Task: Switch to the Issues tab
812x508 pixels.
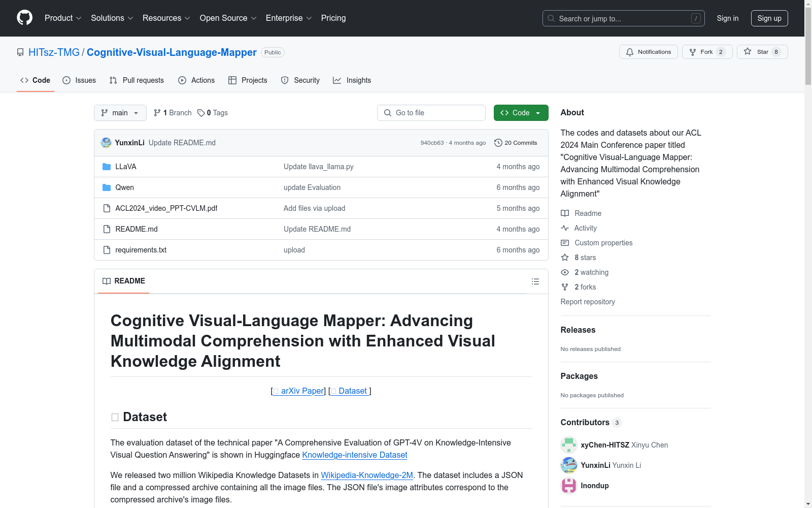Action: pos(79,80)
